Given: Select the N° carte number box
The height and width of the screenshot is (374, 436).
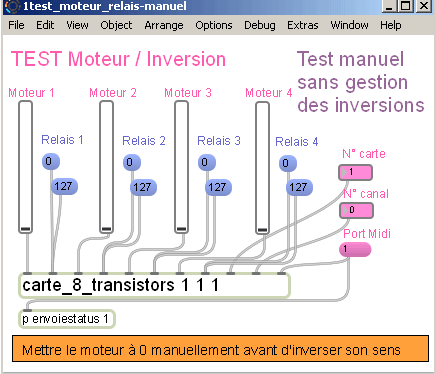Looking at the screenshot, I should [355, 172].
